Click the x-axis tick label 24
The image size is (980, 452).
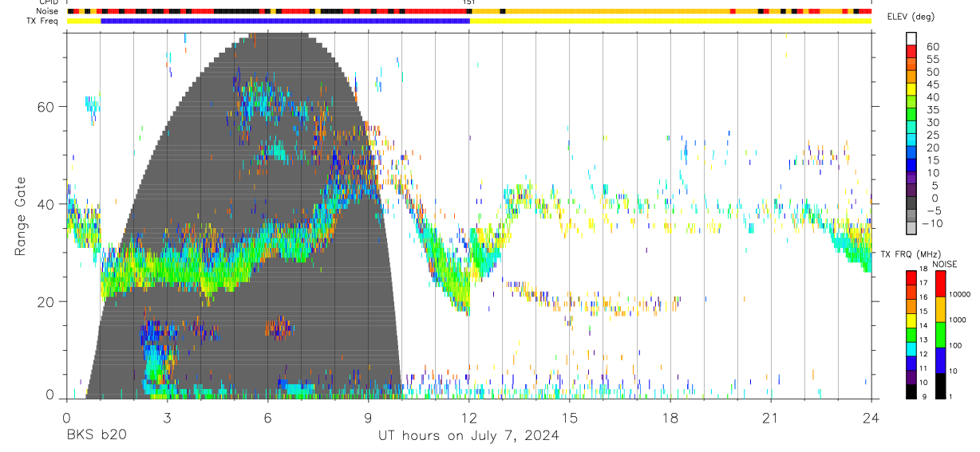coord(871,418)
